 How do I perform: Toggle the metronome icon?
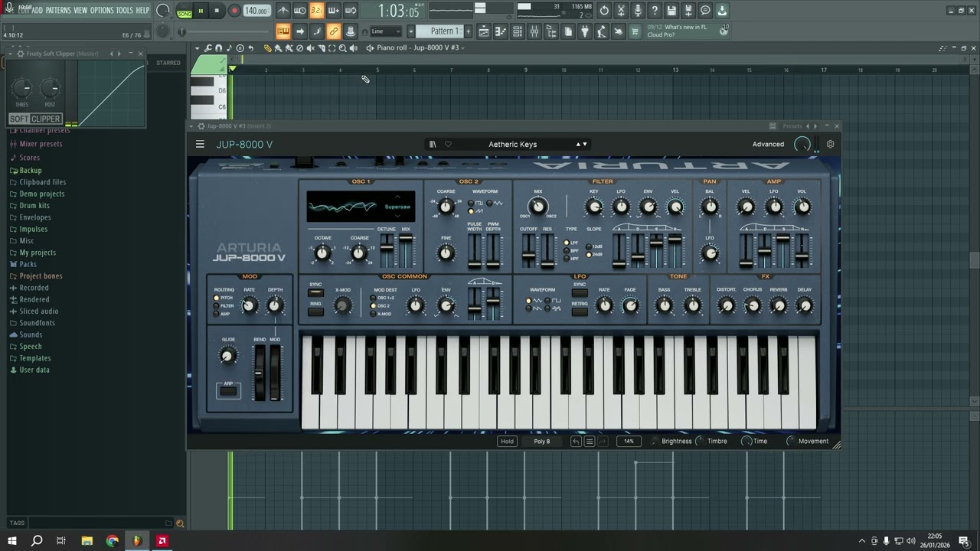(x=283, y=11)
